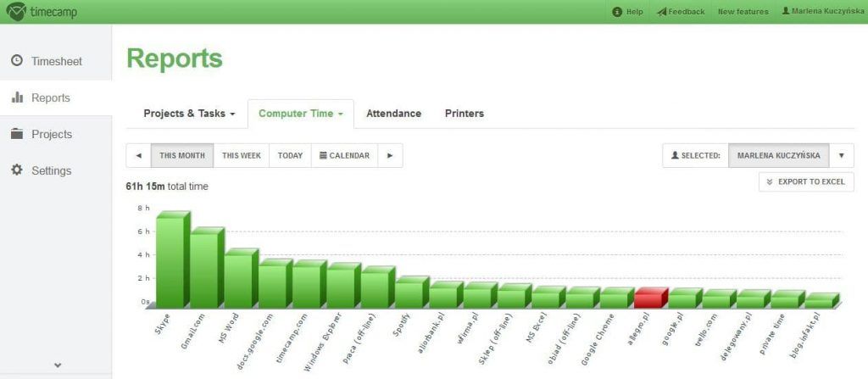
Task: Click the aliorbank.pl bar
Action: coord(446,295)
